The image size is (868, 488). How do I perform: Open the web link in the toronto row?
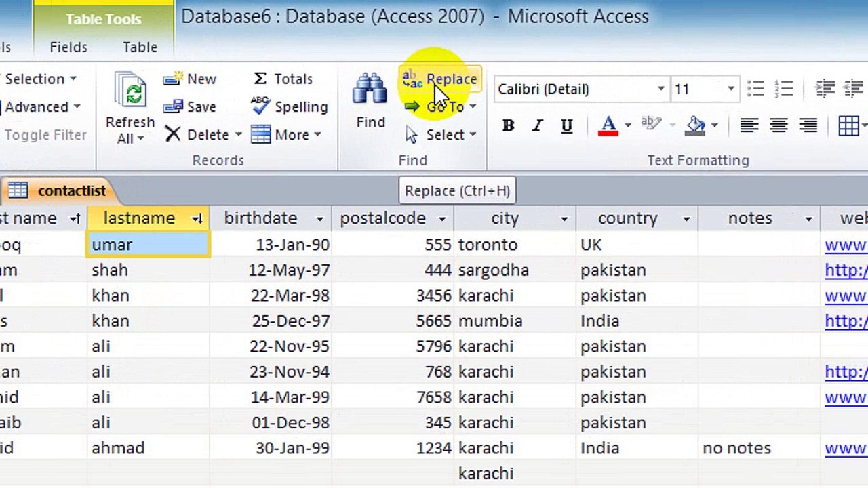click(846, 245)
